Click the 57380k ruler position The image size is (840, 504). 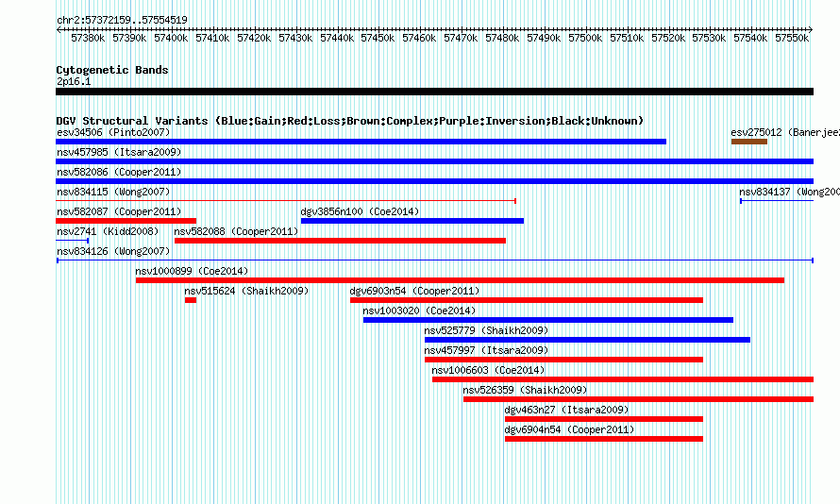click(x=88, y=38)
